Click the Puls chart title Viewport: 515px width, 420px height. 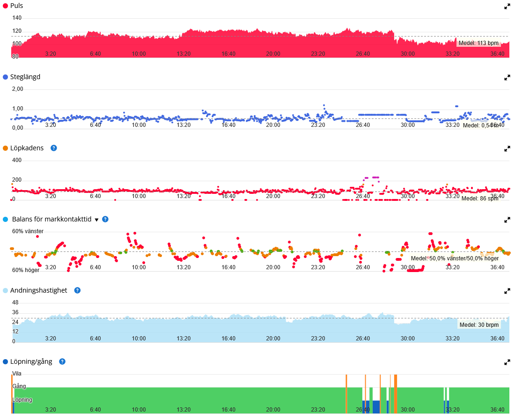[x=16, y=6]
